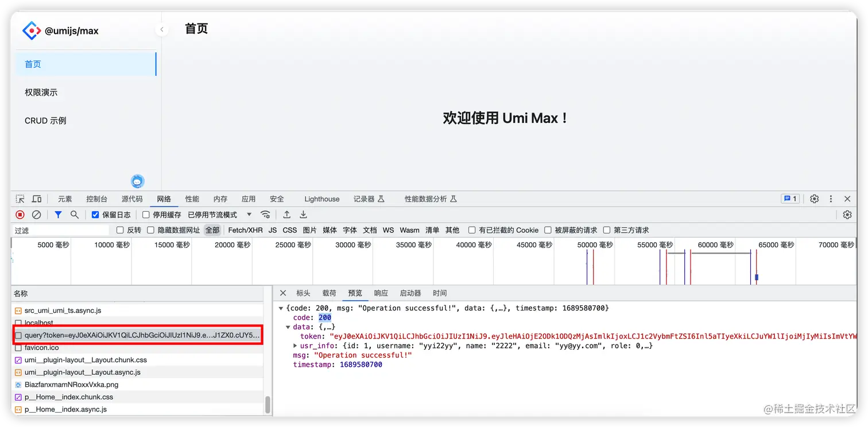Open network conditions wifi icon

click(265, 215)
